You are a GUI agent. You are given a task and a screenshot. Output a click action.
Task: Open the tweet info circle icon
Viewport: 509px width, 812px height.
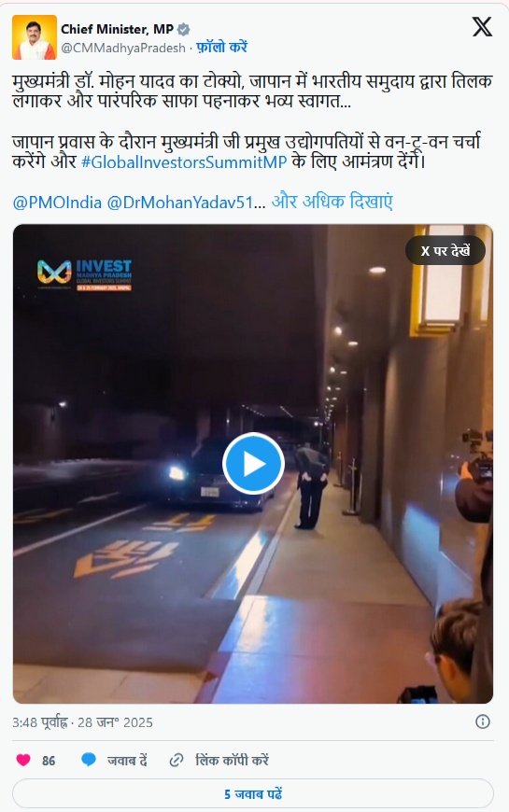(x=483, y=721)
